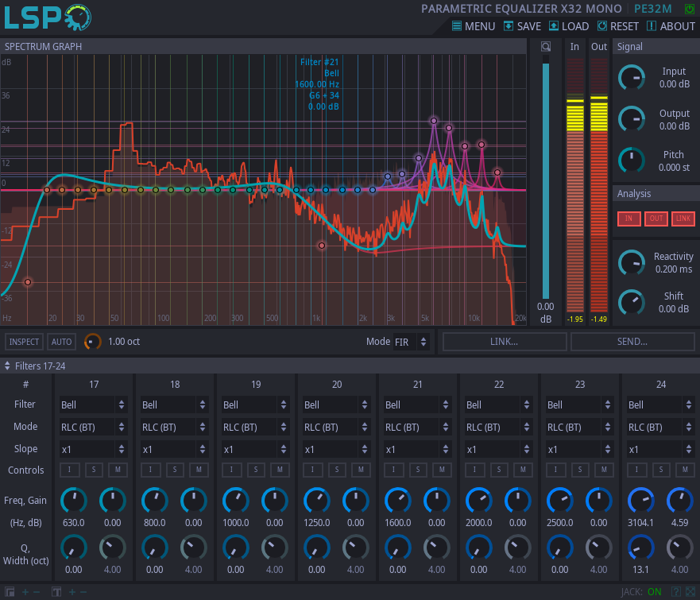The image size is (700, 600).
Task: Click the crossed-box icon beside help
Action: (x=690, y=592)
